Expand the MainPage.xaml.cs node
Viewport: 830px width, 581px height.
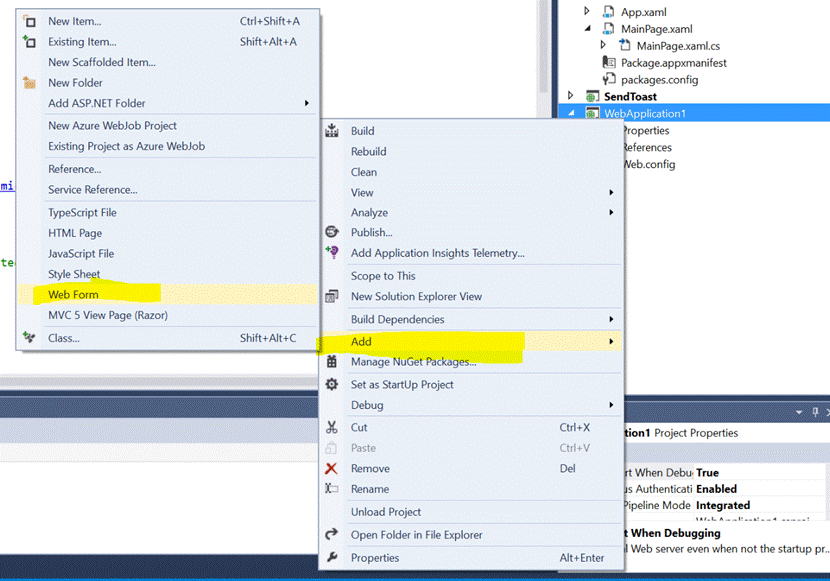[603, 45]
